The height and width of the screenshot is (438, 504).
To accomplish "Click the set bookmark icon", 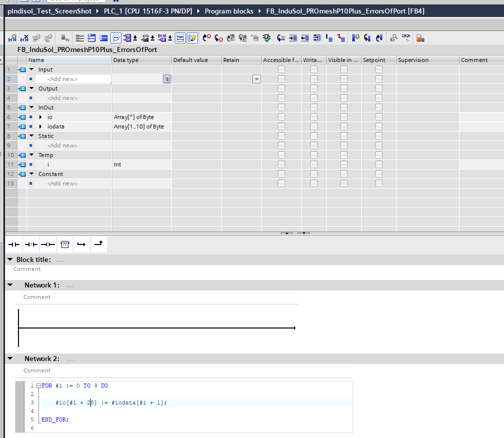I will 355,38.
